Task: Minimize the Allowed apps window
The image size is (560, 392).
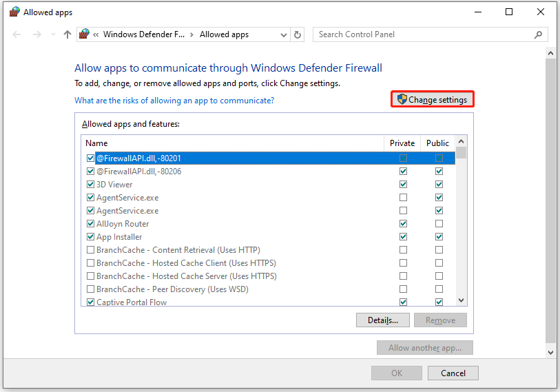Action: [478, 12]
